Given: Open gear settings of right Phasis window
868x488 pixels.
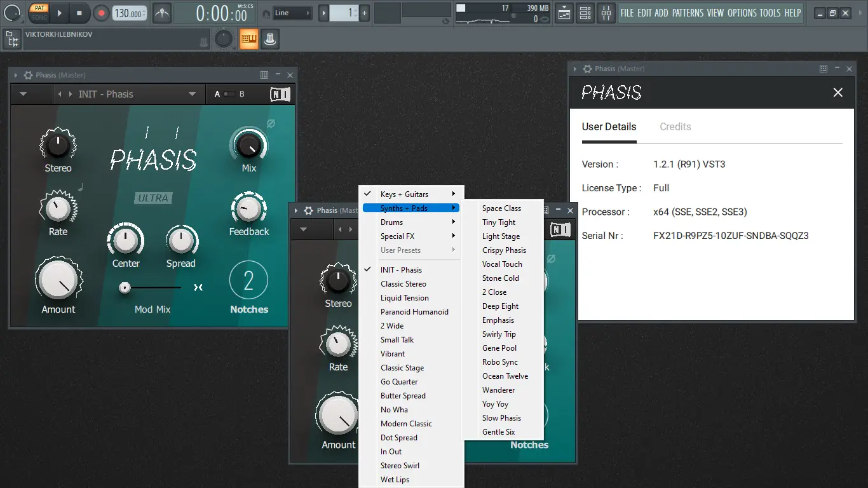Looking at the screenshot, I should 587,69.
